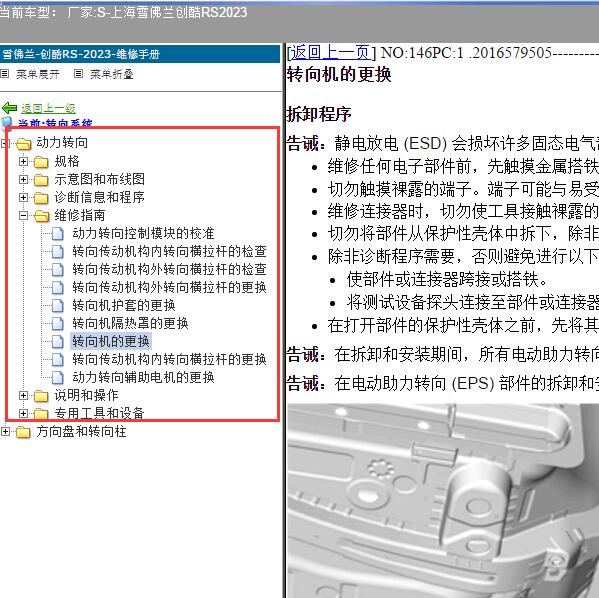Collapse the 维修指南 tree node
This screenshot has width=599, height=598.
24,216
